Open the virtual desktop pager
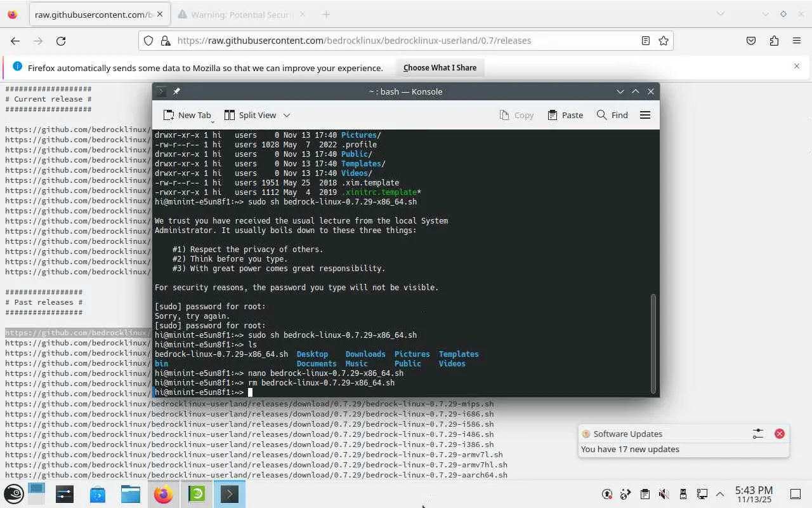 pyautogui.click(x=36, y=494)
